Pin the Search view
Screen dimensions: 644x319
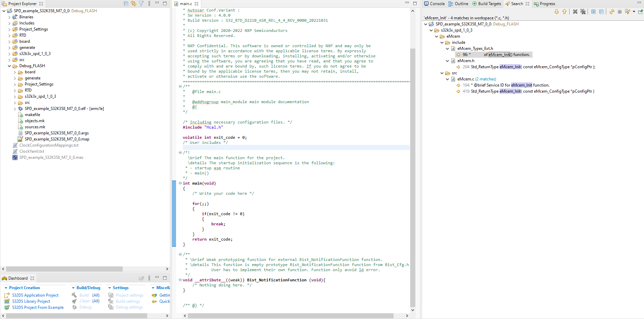pos(640,12)
